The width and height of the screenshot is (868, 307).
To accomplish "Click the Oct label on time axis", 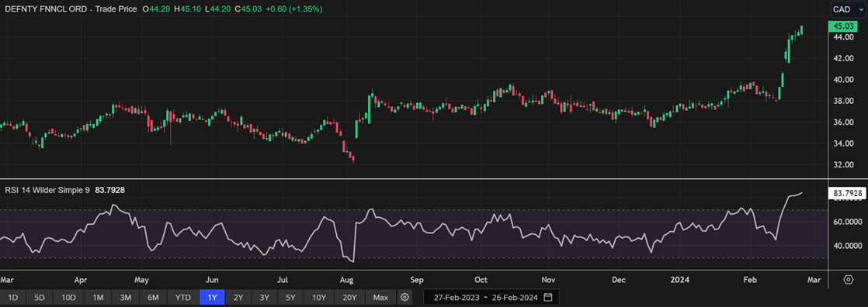I will click(x=481, y=279).
